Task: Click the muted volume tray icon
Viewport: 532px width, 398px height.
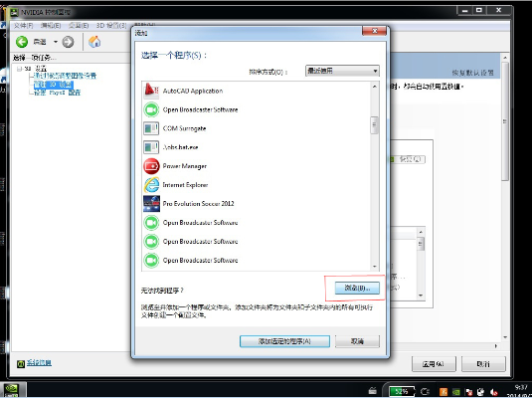Action: point(493,392)
